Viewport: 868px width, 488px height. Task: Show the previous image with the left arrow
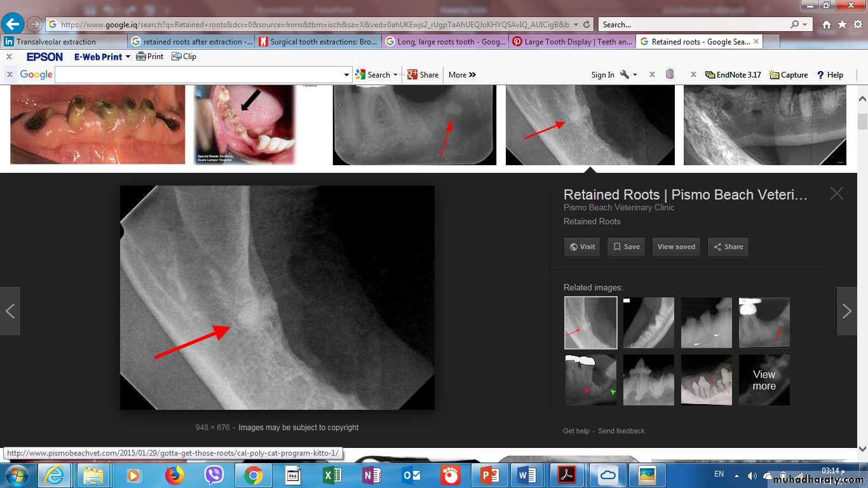pos(10,311)
